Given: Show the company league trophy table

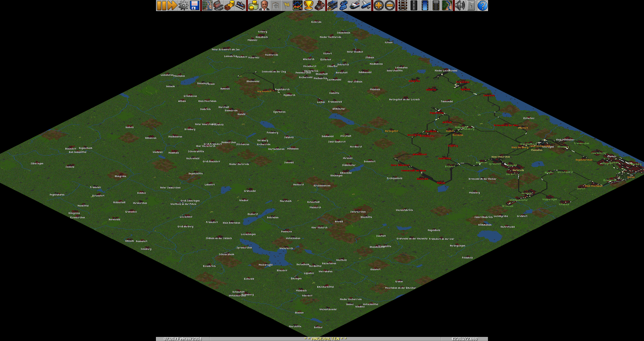Looking at the screenshot, I should [309, 5].
